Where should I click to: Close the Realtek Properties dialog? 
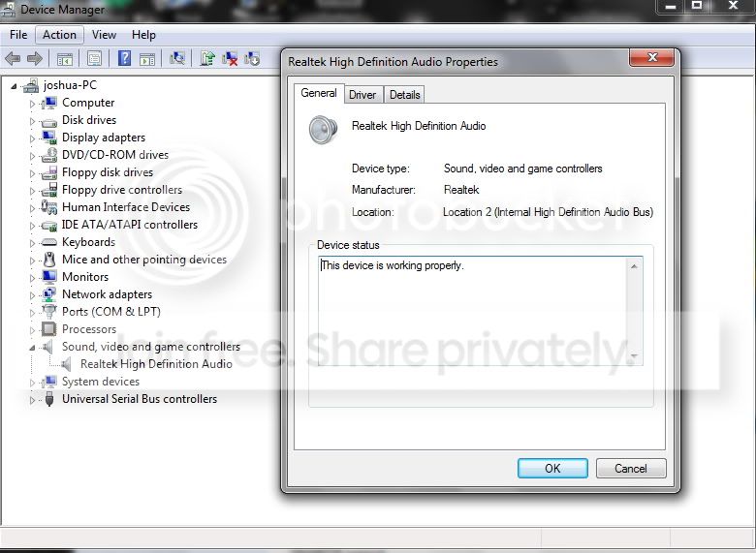(652, 57)
